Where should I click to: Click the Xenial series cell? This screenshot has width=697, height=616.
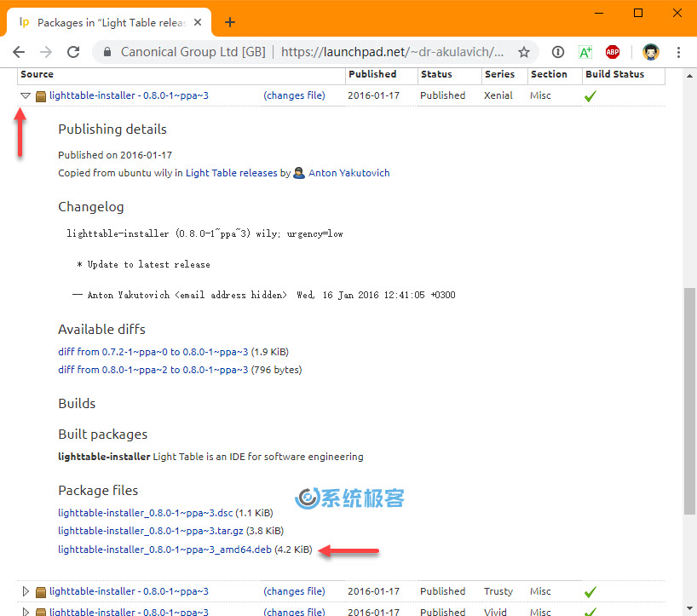[498, 95]
